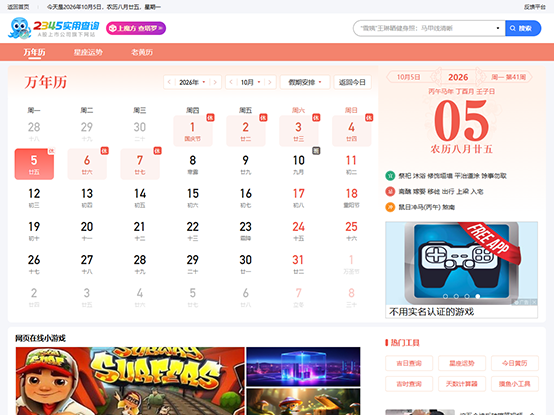Image resolution: width=554 pixels, height=415 pixels.
Task: Click ad caption 不用实名认证的游戏
Action: click(x=431, y=312)
